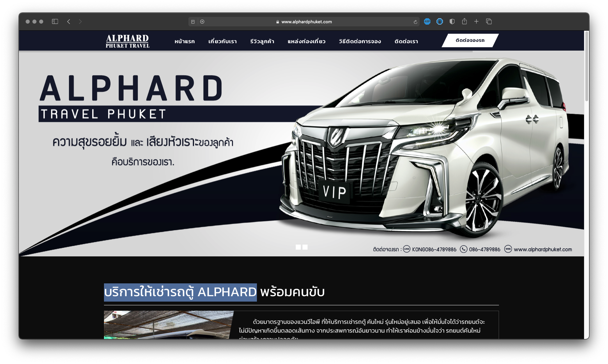Viewport: 608px width, 364px height.
Task: Open the แหล่งท่องเที่ยว menu item
Action: tap(307, 41)
